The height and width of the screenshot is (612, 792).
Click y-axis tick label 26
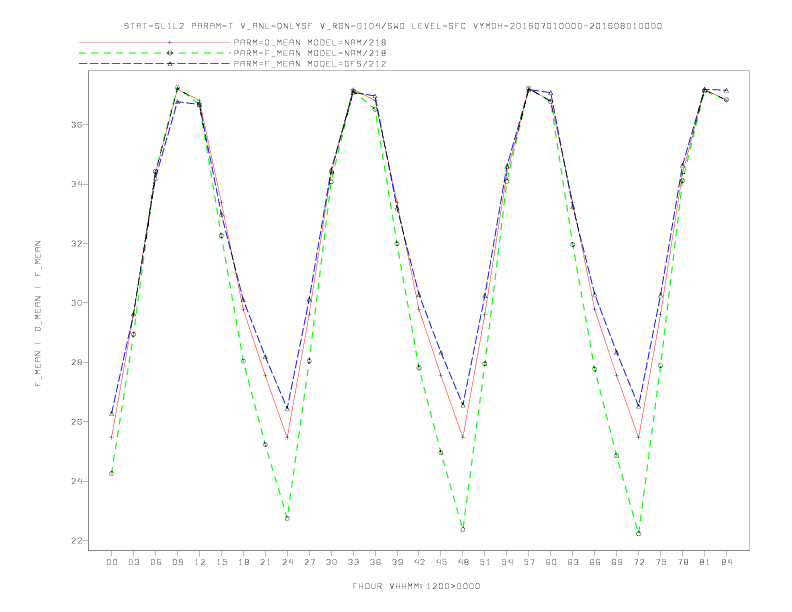(x=77, y=422)
